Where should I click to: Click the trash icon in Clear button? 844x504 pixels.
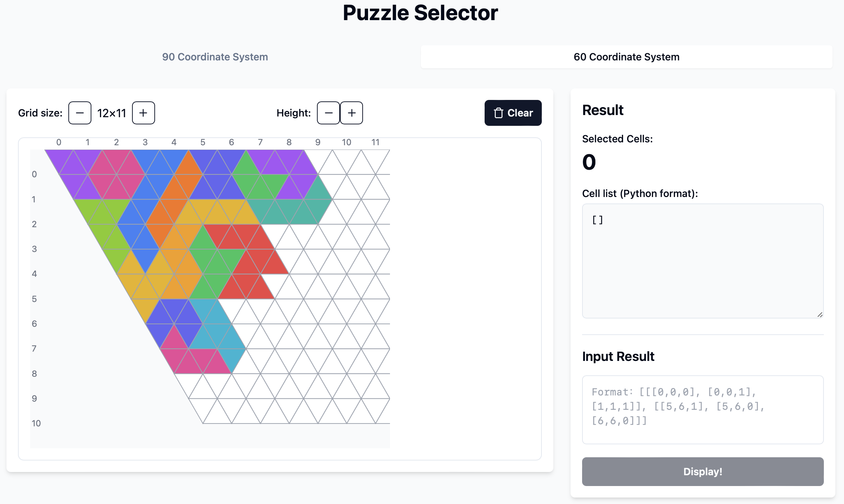click(x=498, y=113)
